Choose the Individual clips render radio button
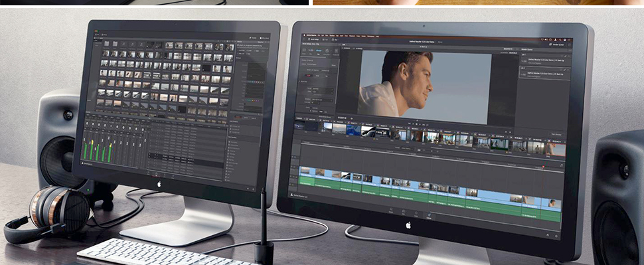The width and height of the screenshot is (644, 265). tap(321, 70)
